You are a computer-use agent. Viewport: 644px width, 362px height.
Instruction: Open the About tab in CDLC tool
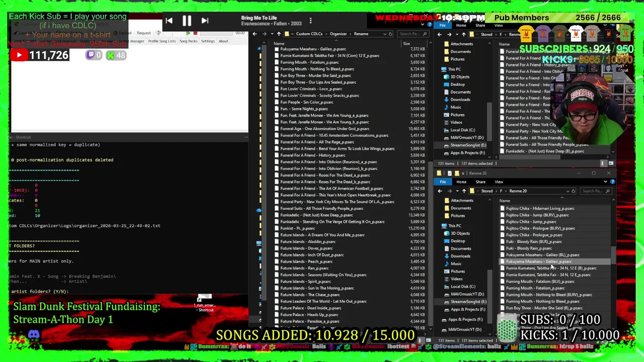(223, 41)
